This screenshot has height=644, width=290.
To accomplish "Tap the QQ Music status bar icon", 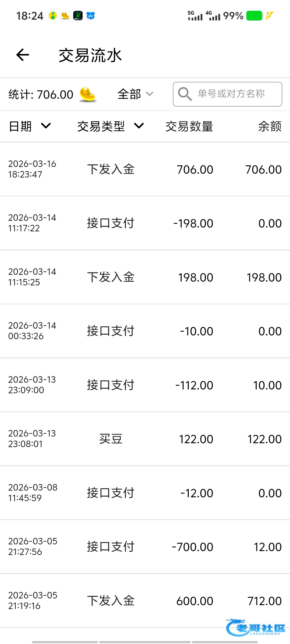I will (x=53, y=16).
